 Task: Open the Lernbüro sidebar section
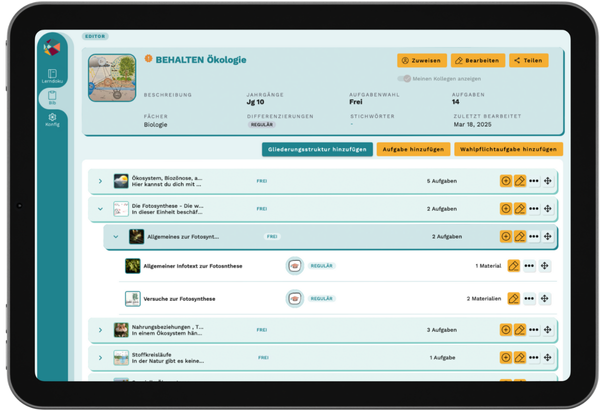click(52, 76)
